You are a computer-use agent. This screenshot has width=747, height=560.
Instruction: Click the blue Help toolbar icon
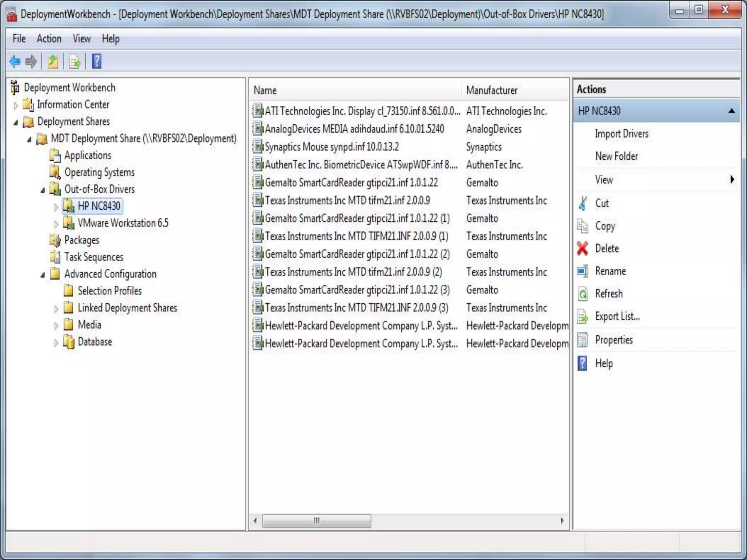[x=97, y=61]
